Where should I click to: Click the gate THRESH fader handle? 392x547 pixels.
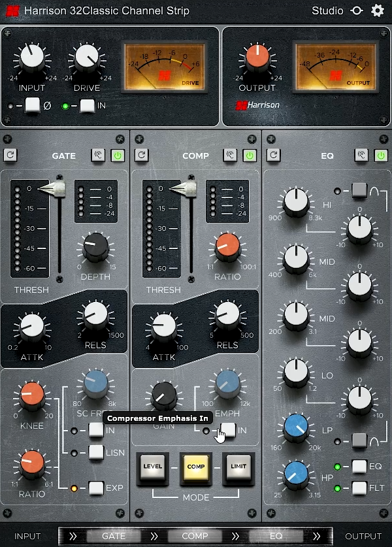52,188
